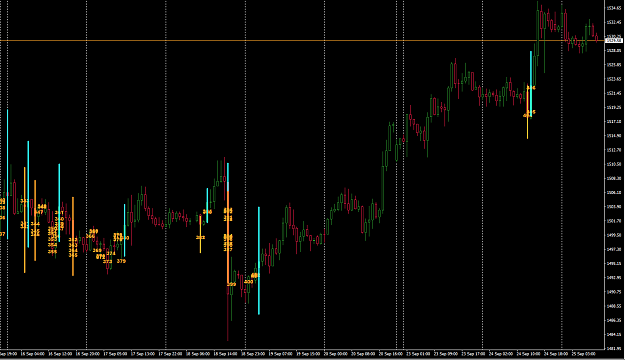Click the '18 Sep 06:00' time axis label

[198, 354]
